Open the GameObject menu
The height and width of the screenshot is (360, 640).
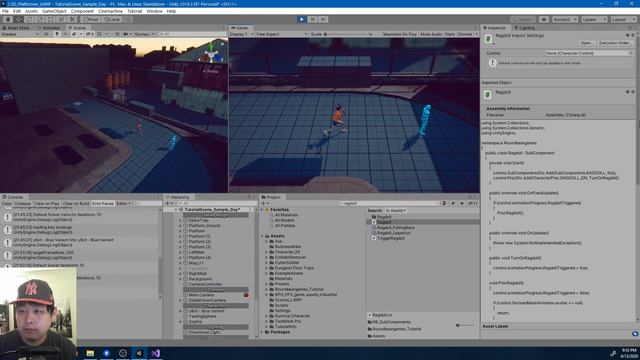tap(54, 11)
